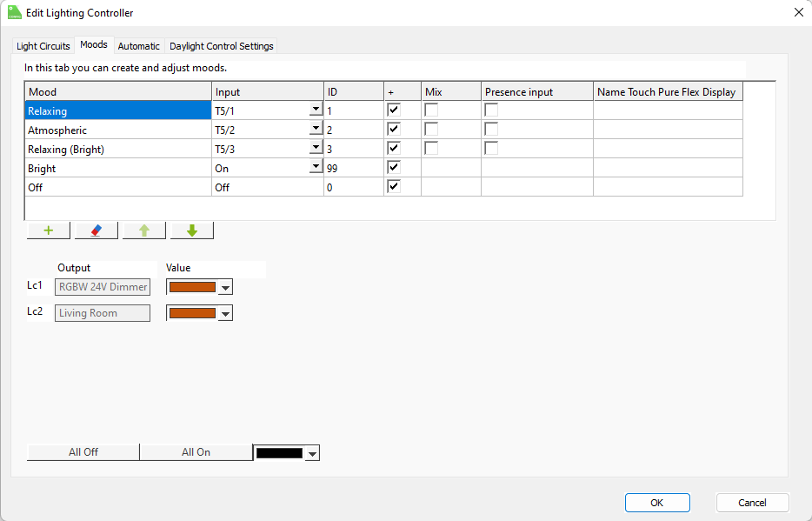Viewport: 812px width, 521px height.
Task: Uncheck the plus checkbox for Bright mood
Action: [x=394, y=168]
